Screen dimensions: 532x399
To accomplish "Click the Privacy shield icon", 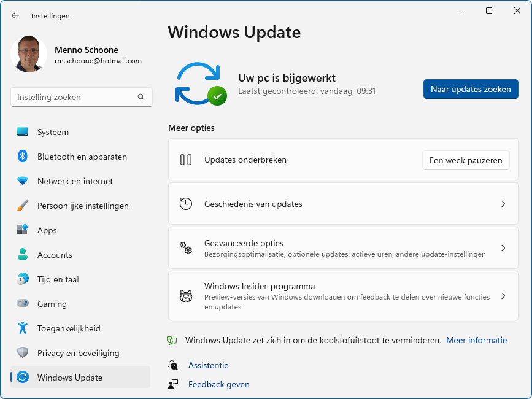I will 23,352.
